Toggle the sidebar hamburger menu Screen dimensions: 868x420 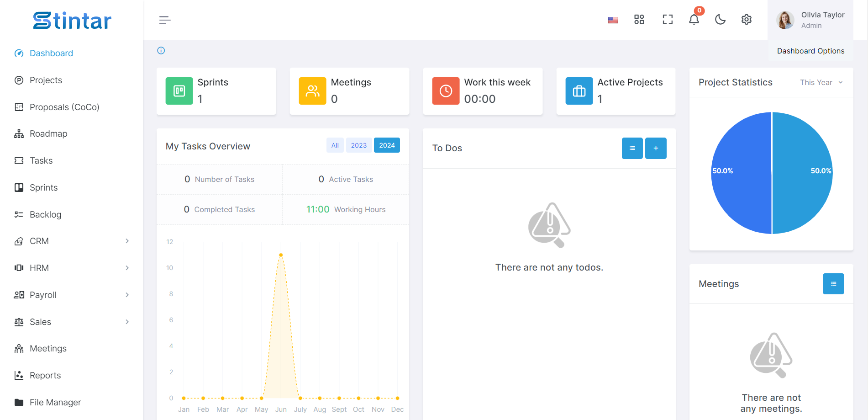[165, 20]
